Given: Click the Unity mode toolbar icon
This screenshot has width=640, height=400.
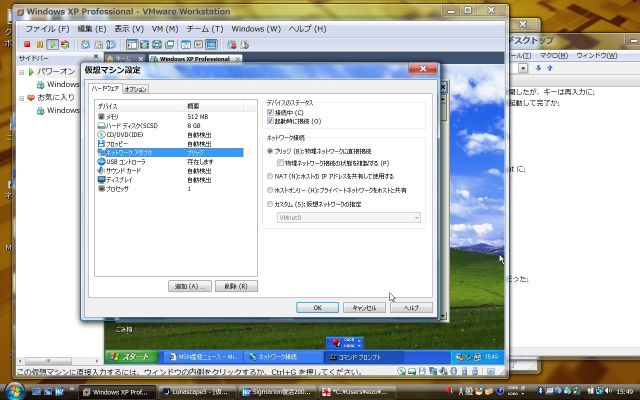Looking at the screenshot, I should coord(170,44).
